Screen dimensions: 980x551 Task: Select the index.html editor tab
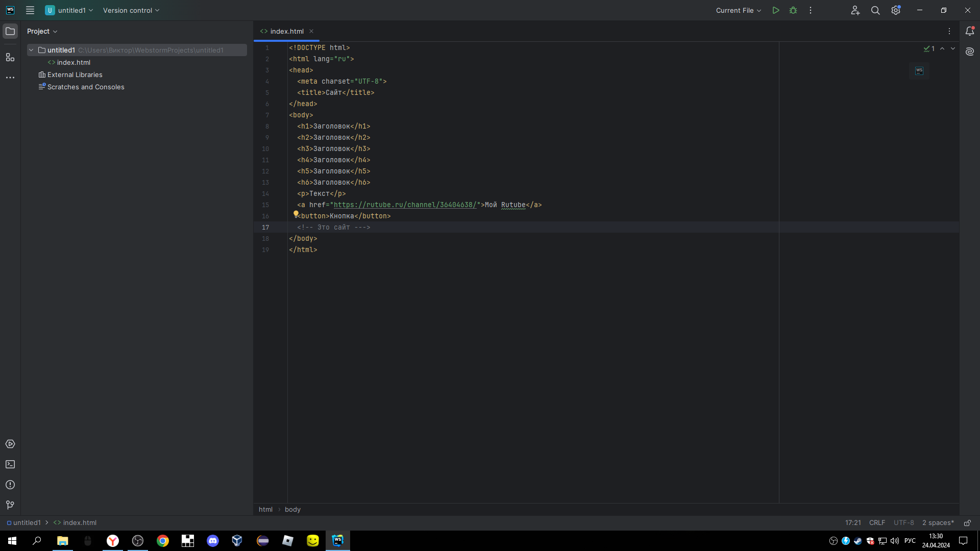[x=286, y=31]
